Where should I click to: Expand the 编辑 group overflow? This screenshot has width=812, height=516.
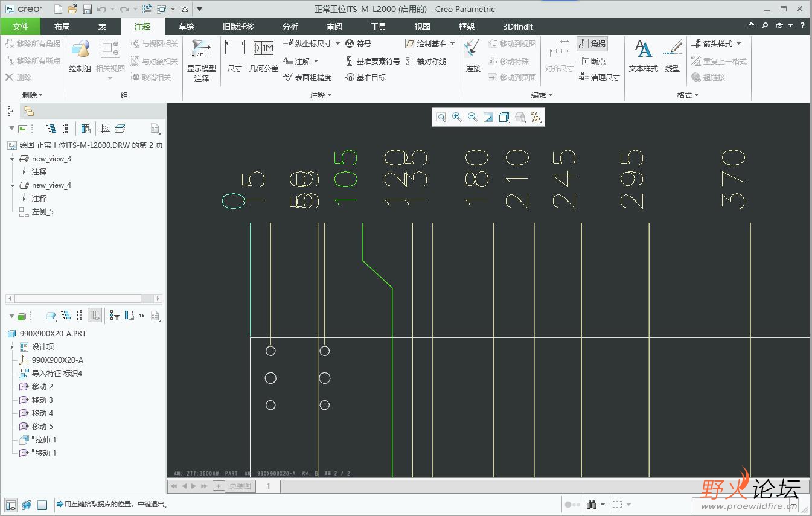(x=542, y=95)
